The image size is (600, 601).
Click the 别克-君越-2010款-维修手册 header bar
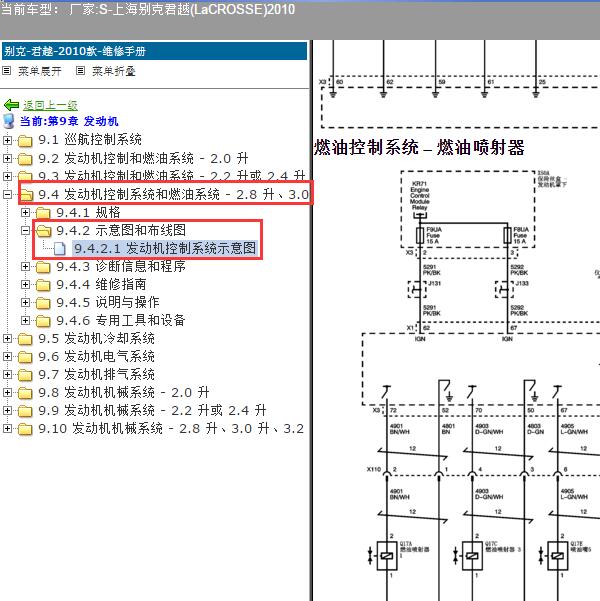point(154,51)
